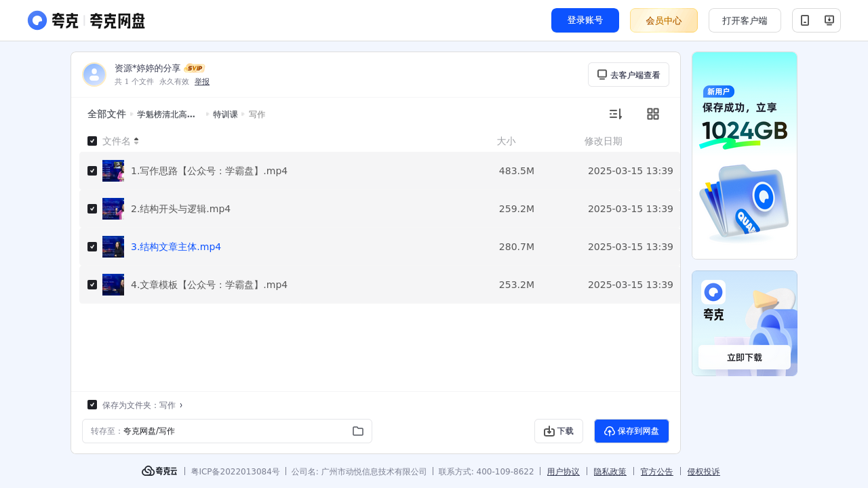Switch to grid view icon

click(653, 114)
